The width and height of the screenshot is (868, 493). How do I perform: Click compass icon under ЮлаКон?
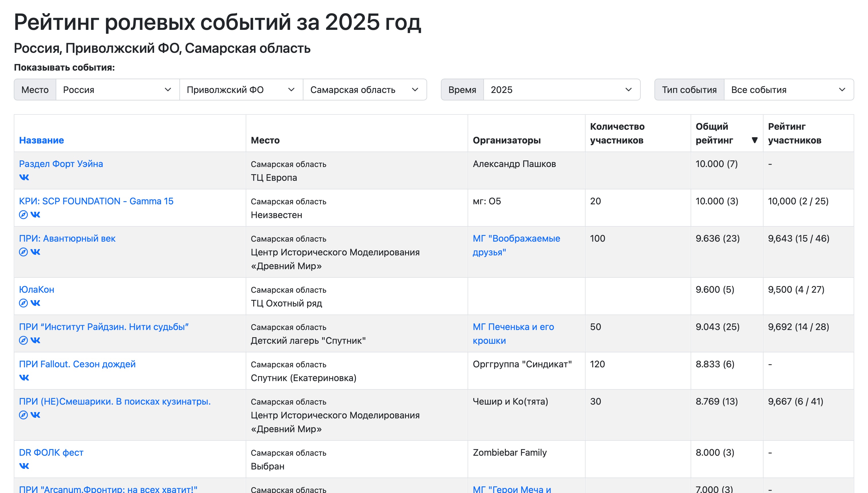click(23, 303)
